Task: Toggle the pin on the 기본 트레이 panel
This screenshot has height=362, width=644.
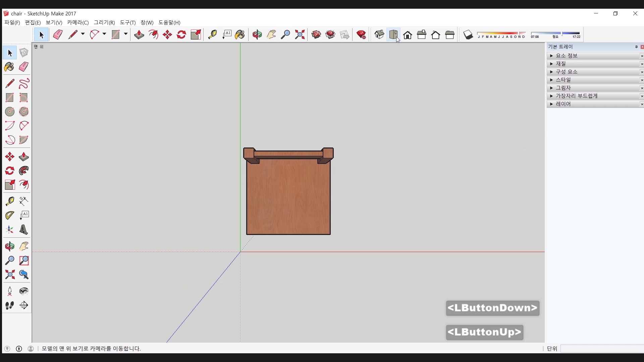Action: coord(636,47)
